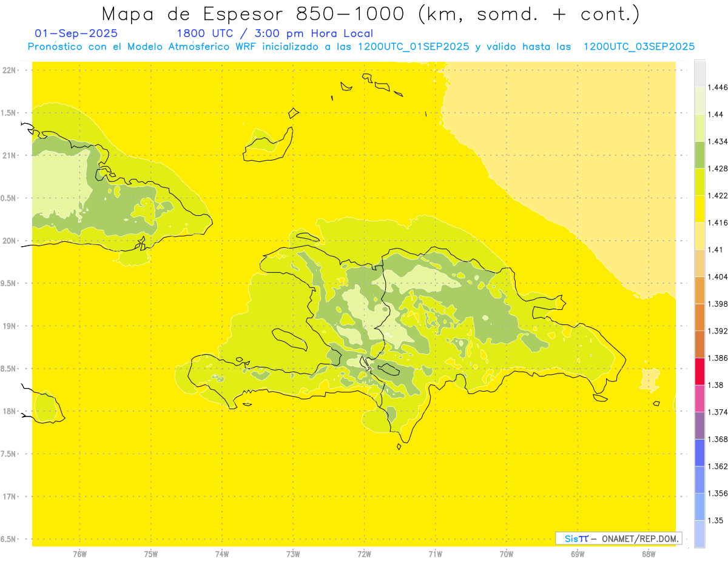The height and width of the screenshot is (562, 728).
Task: Click the 21N latitude label
Action: pos(10,155)
